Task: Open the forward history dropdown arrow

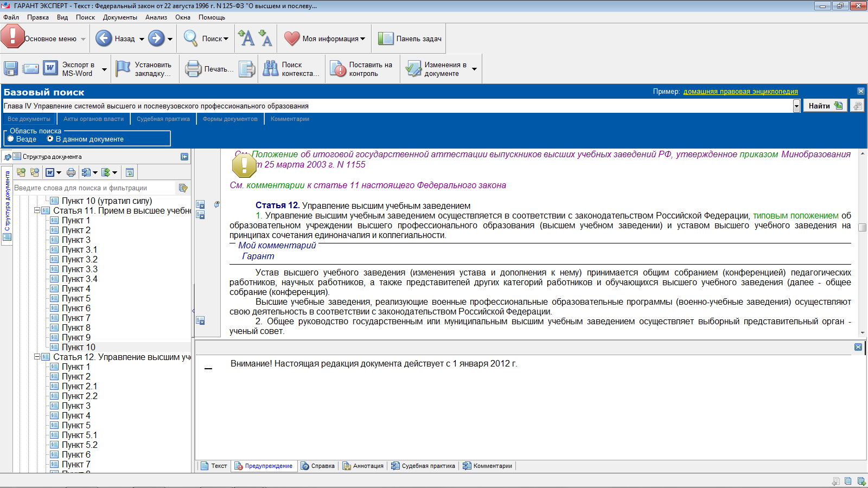Action: pyautogui.click(x=170, y=39)
